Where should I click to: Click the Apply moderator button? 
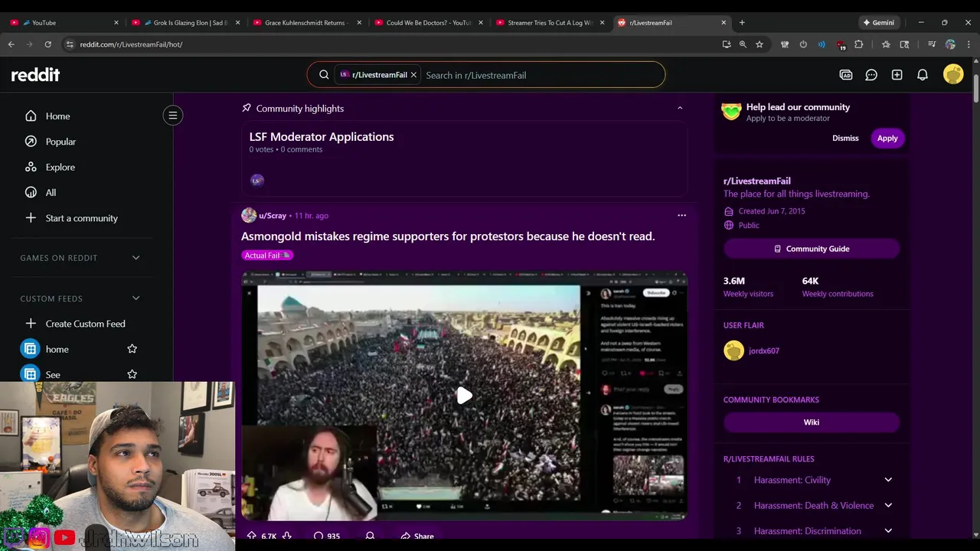coord(887,139)
